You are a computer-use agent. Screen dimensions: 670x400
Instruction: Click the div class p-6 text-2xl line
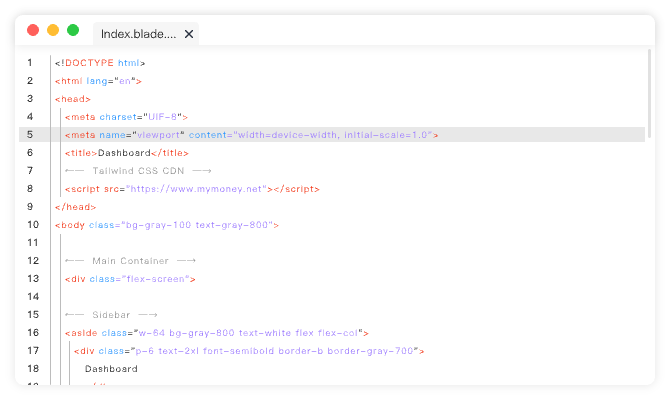[249, 351]
